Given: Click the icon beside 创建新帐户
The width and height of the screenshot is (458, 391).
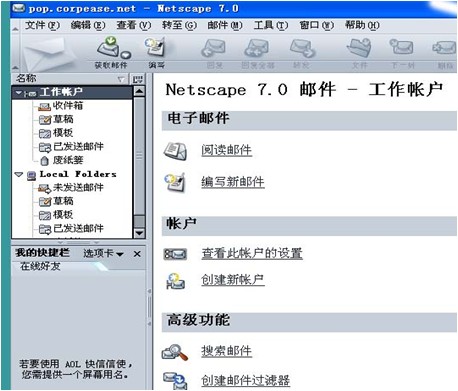Looking at the screenshot, I should tap(176, 281).
